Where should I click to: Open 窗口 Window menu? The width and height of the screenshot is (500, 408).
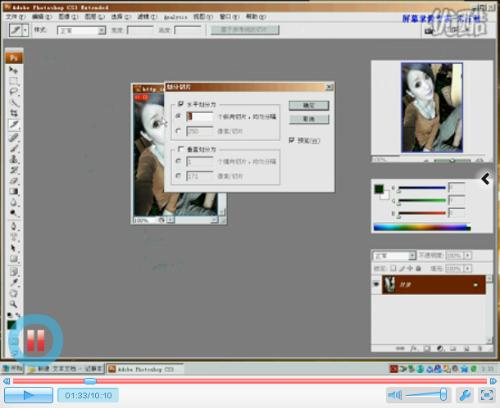tap(229, 17)
